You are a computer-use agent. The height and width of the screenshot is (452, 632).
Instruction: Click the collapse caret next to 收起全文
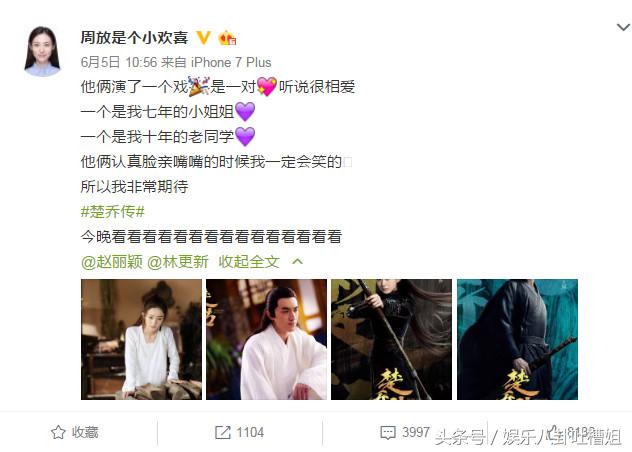pos(297,262)
